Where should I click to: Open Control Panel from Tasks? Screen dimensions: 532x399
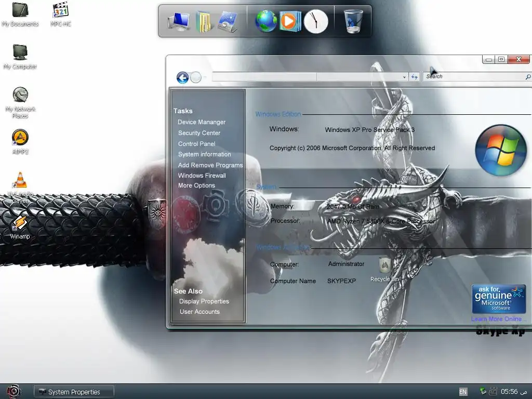pos(197,144)
